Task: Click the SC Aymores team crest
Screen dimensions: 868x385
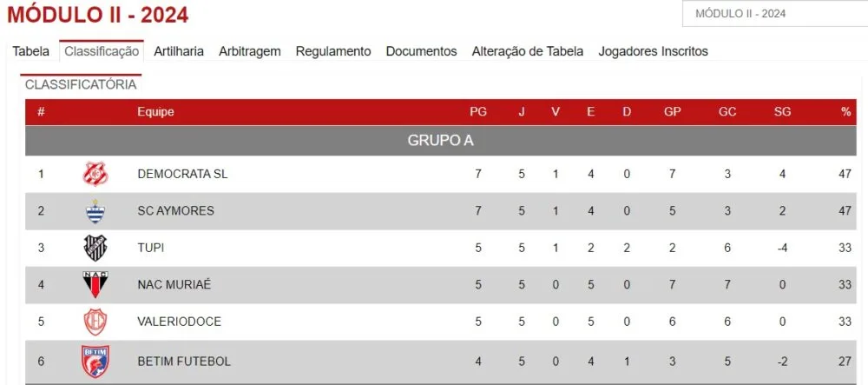Action: pyautogui.click(x=95, y=211)
